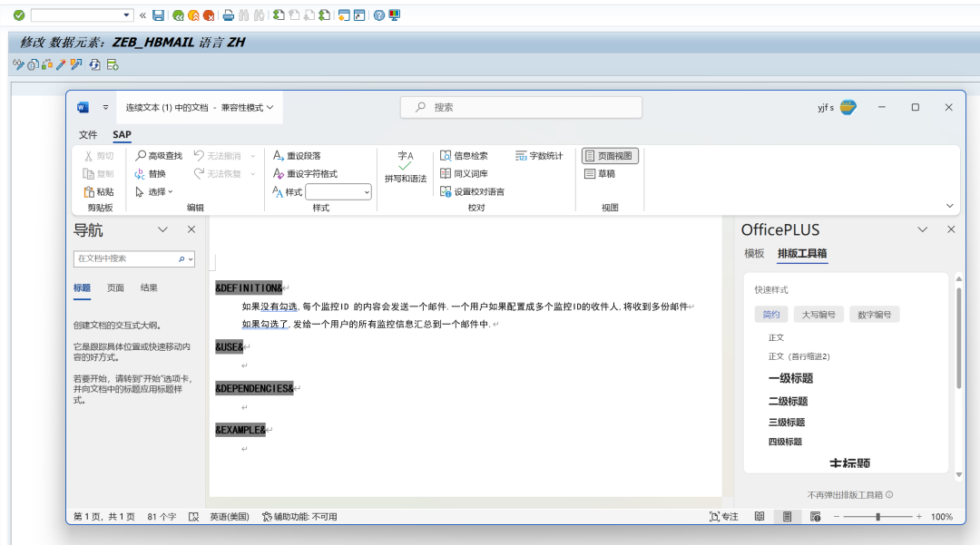The image size is (980, 545).
Task: Apply the 一级标题 style
Action: point(790,378)
